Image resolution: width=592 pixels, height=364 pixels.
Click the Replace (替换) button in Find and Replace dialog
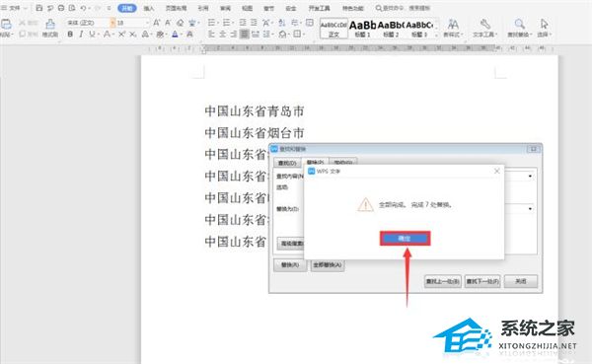[x=289, y=265]
